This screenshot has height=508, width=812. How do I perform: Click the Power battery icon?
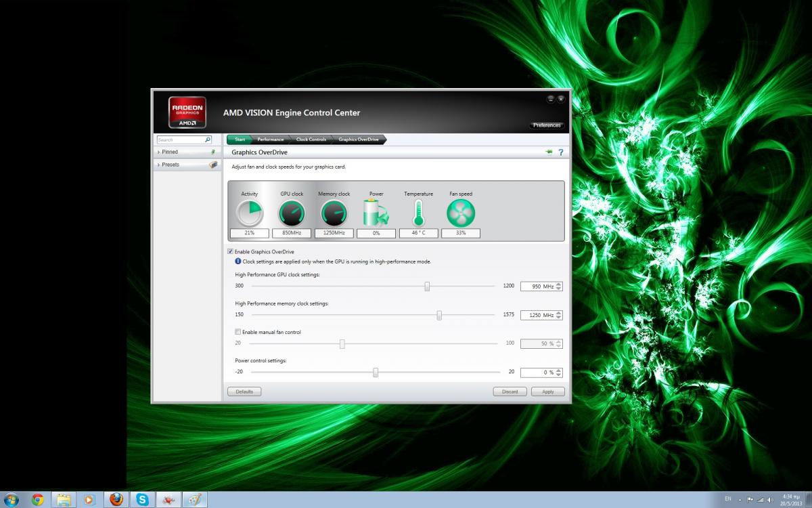point(376,213)
